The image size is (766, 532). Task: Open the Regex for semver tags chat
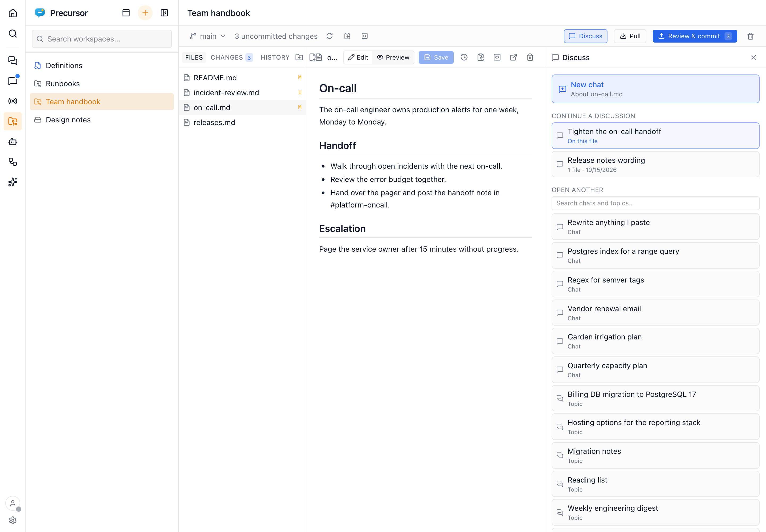[655, 284]
